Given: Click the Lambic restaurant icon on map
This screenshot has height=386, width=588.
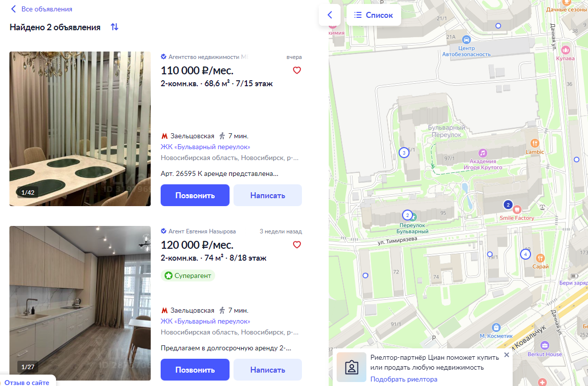Looking at the screenshot, I should coord(535,143).
